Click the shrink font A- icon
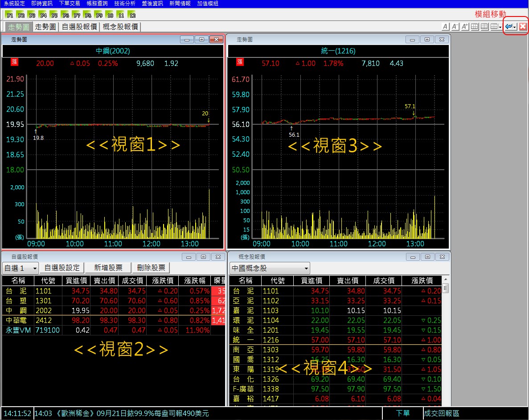This screenshot has width=529, height=420. pyautogui.click(x=455, y=26)
